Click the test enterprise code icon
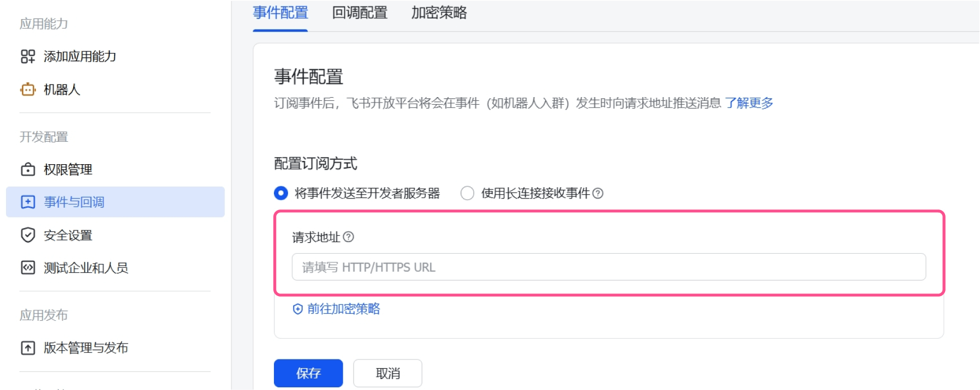Screen dimensions: 980x390 (x=28, y=268)
